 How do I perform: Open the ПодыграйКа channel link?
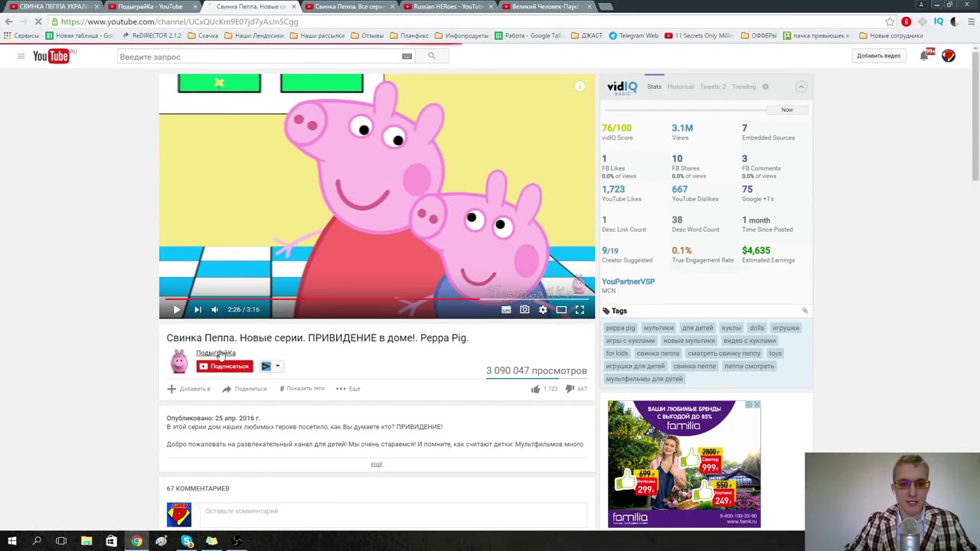(215, 353)
